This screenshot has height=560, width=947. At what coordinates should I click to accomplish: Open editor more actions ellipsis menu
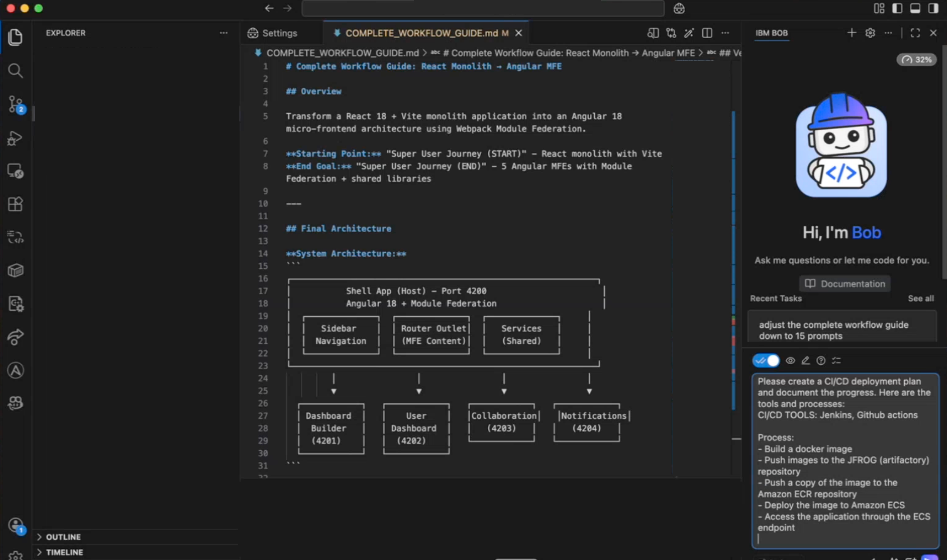[725, 33]
